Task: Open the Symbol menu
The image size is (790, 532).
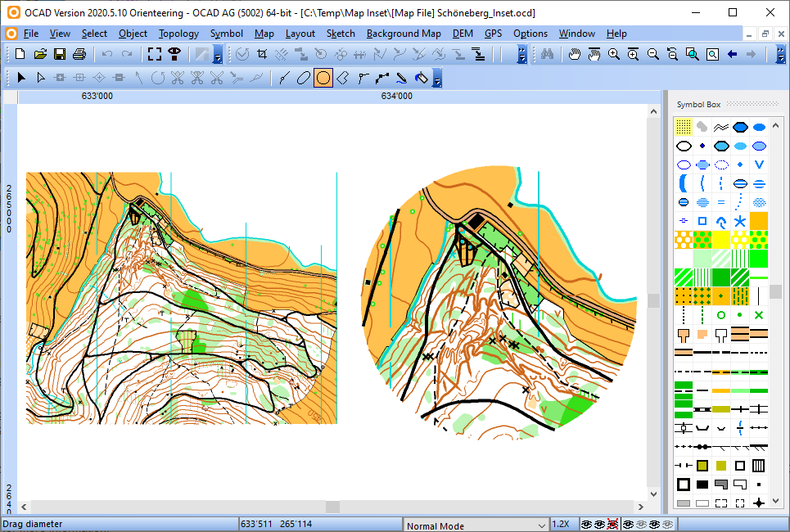Action: (x=227, y=34)
